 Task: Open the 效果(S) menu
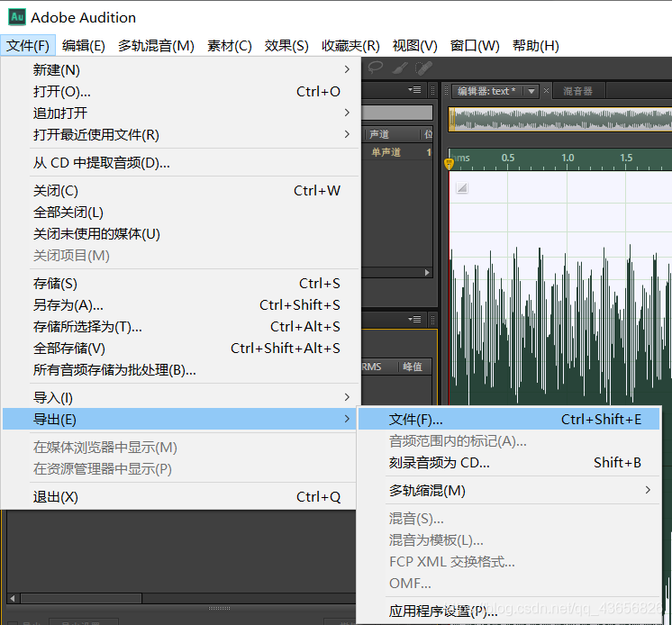coord(286,45)
